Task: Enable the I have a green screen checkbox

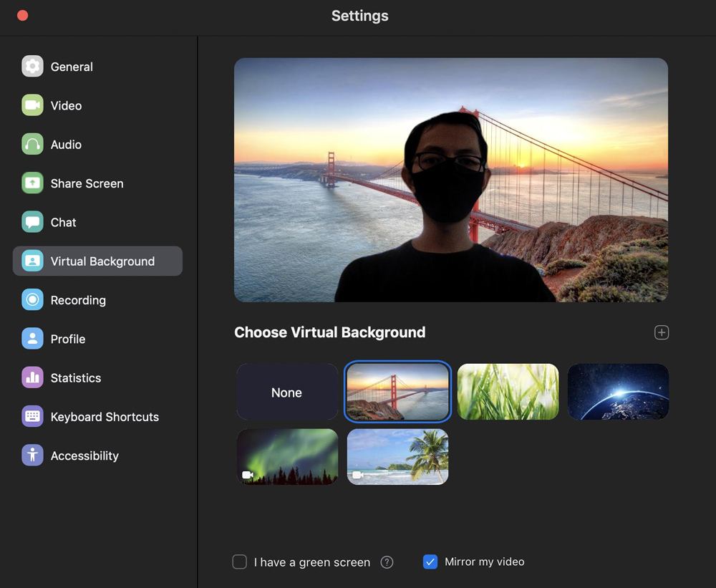Action: (240, 562)
